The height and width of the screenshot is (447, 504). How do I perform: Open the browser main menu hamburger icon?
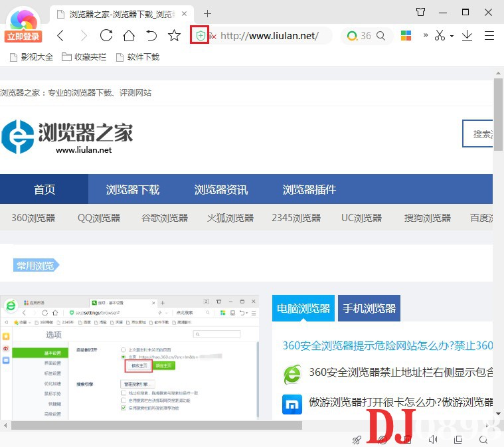489,35
